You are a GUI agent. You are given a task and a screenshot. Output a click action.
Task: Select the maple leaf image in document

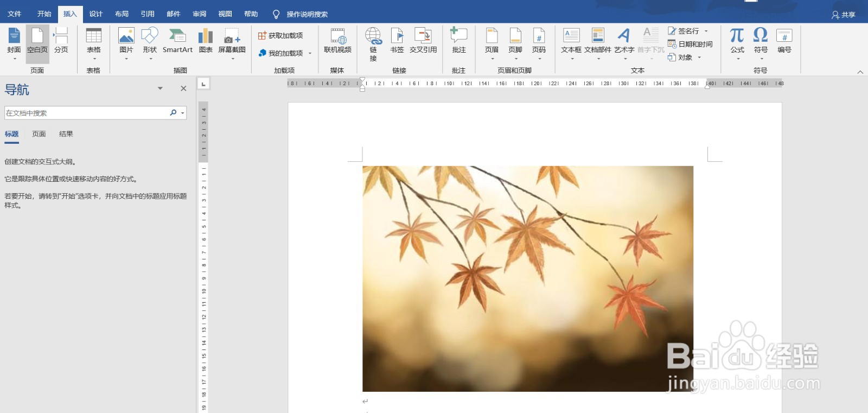528,278
